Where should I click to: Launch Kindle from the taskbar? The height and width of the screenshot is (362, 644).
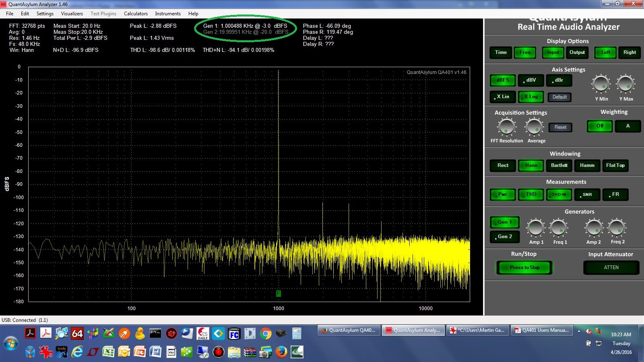point(62,352)
